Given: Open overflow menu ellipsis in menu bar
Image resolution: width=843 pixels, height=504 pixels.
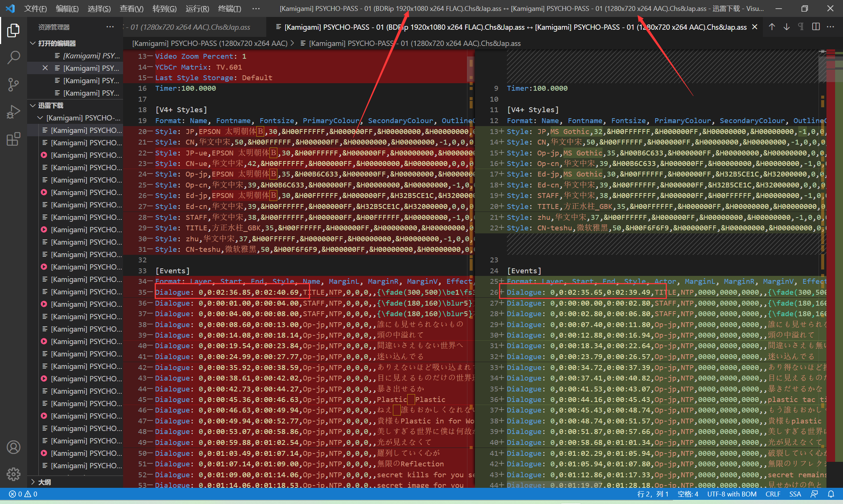Looking at the screenshot, I should [x=256, y=8].
